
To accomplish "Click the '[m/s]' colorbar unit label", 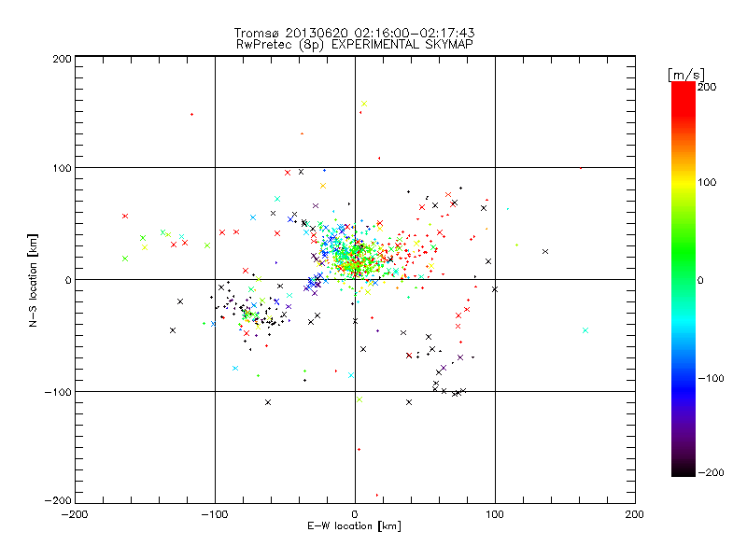I will pos(686,75).
